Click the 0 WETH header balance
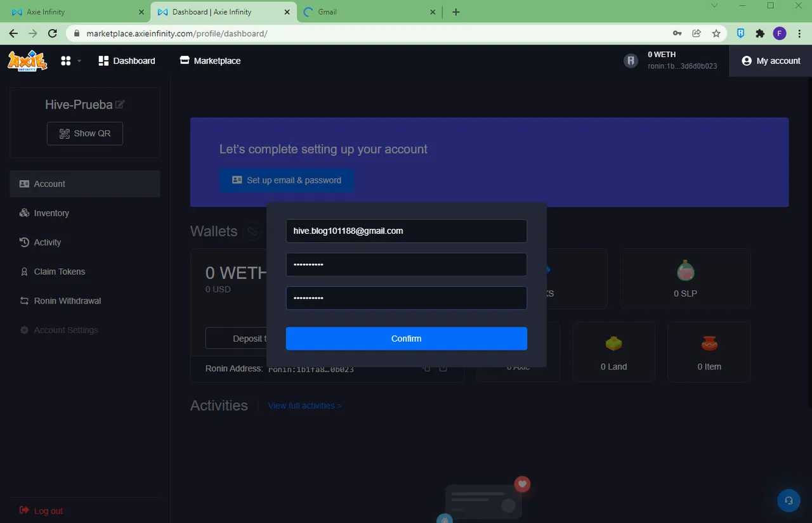This screenshot has height=523, width=812. tap(662, 55)
